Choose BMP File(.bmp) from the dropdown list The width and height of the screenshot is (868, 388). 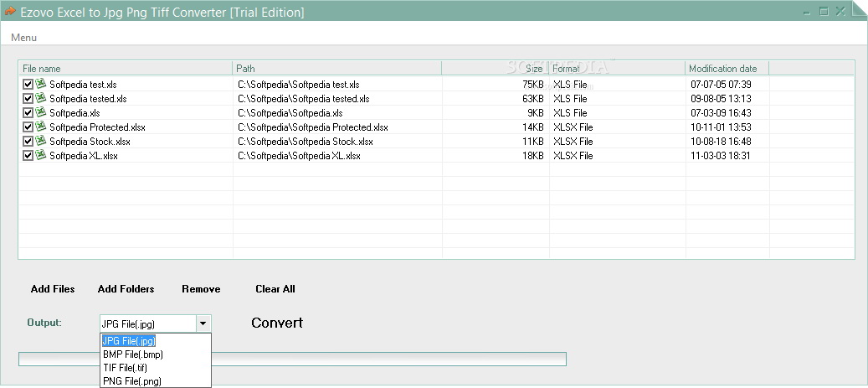point(156,354)
